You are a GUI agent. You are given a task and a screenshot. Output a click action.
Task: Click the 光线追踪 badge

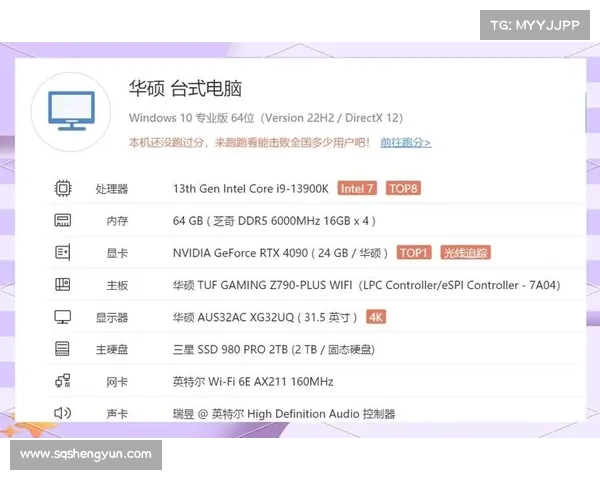[466, 253]
